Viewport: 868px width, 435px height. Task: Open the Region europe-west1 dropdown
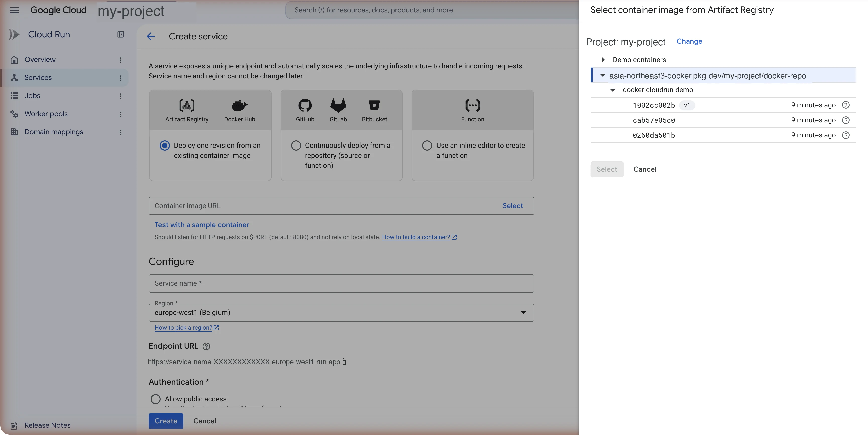tap(341, 313)
